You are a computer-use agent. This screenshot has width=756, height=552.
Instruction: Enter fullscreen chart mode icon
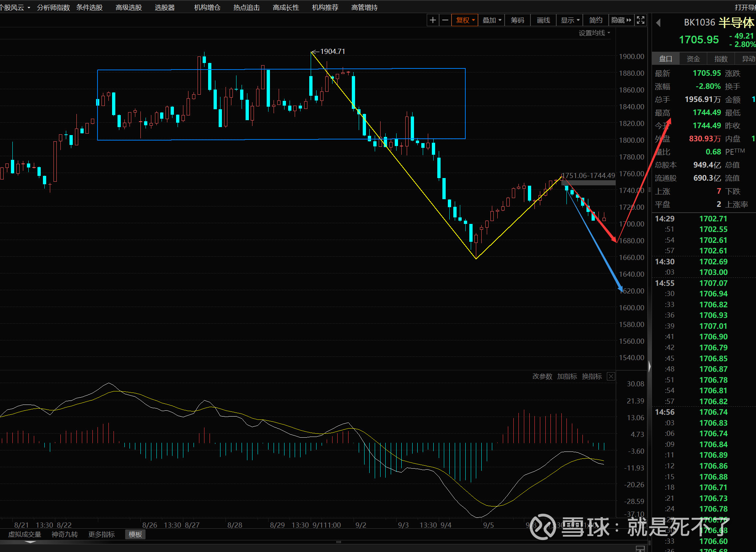[641, 20]
